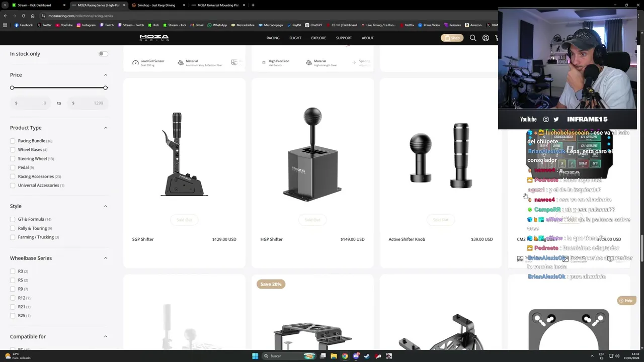Click the MOZA Racing logo
Screen dimensions: 644x362
pyautogui.click(x=154, y=38)
